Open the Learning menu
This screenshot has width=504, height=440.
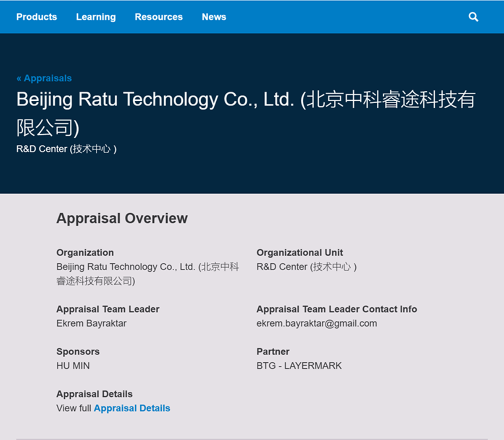(96, 17)
